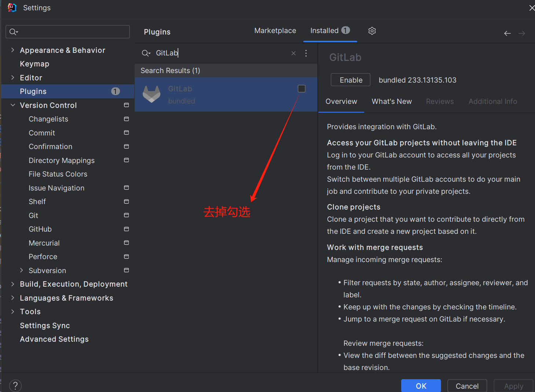This screenshot has width=535, height=392.
Task: Click project-level icon beside Mercurial
Action: [127, 243]
